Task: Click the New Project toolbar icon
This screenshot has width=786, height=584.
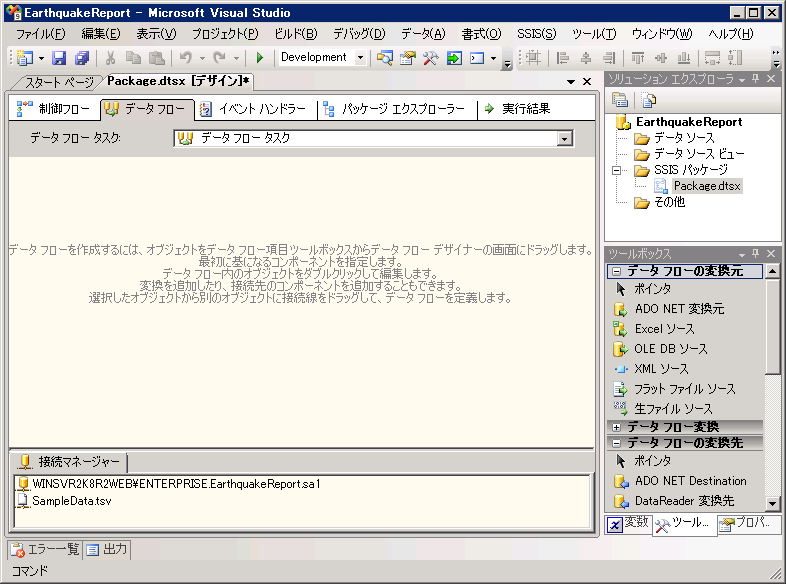Action: (24, 58)
